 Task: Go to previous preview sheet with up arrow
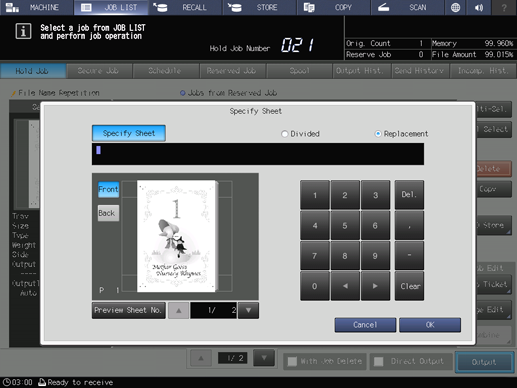pyautogui.click(x=178, y=310)
